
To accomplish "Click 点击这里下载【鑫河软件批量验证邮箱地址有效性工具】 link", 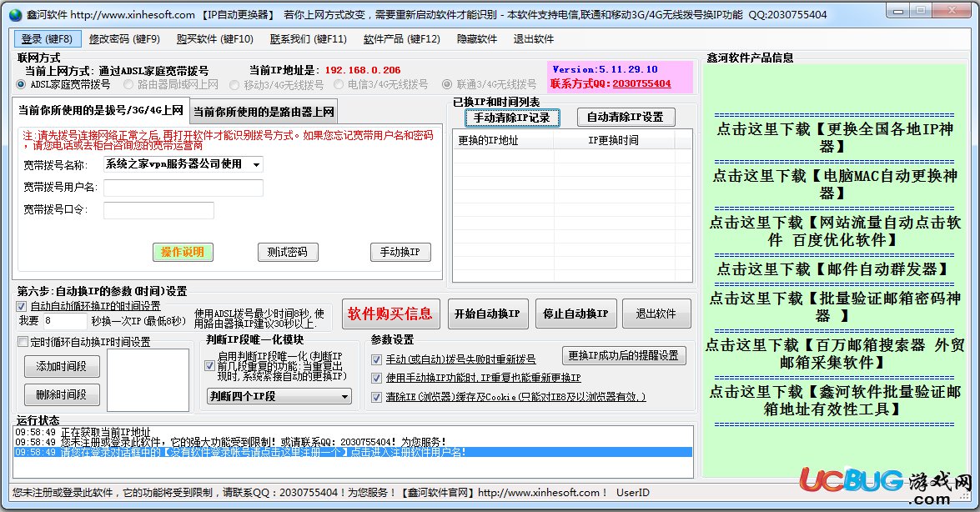I will 834,401.
